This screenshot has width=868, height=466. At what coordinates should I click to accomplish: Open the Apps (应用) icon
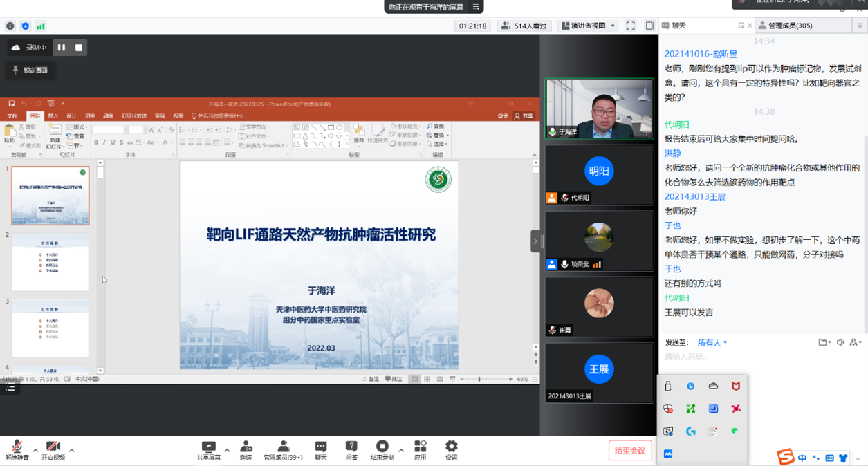(x=421, y=447)
